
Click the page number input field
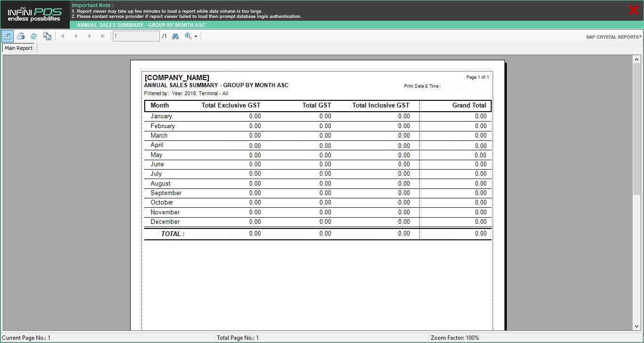(136, 36)
